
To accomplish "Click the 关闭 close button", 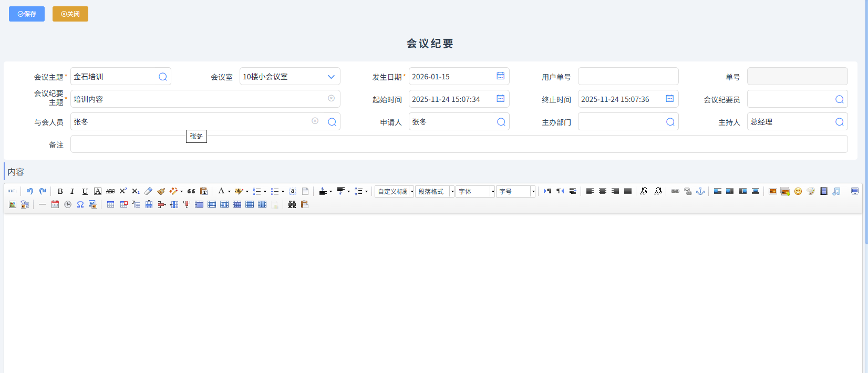I will [70, 14].
